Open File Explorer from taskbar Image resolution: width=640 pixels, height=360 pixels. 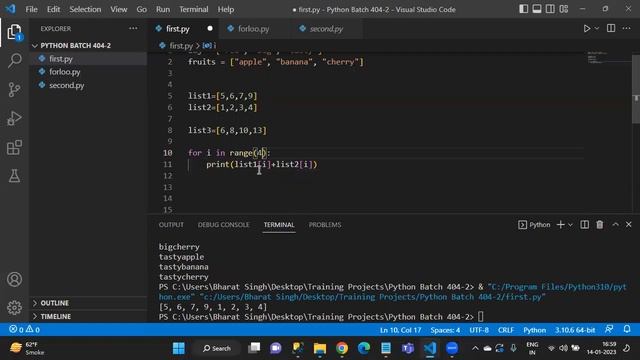click(320, 348)
